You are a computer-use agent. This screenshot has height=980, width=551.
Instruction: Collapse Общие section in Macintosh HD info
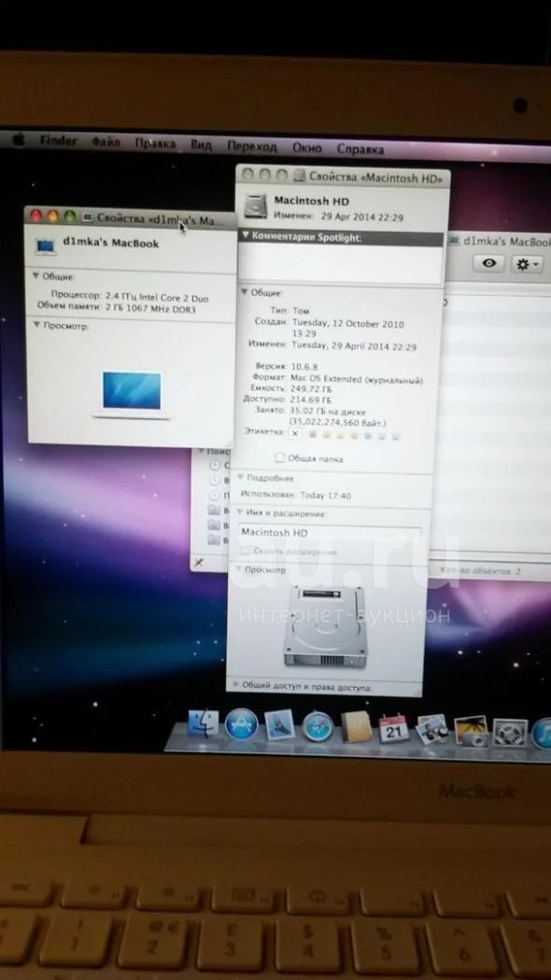coord(246,292)
